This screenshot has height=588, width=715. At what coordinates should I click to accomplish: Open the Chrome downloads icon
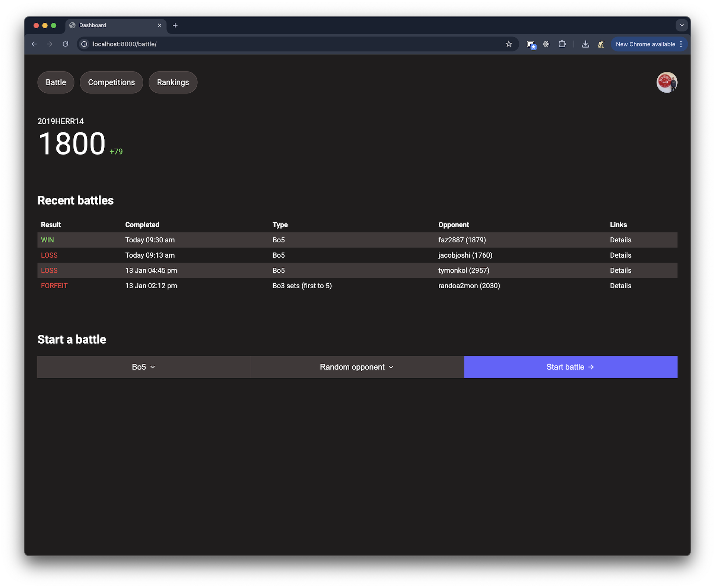[585, 44]
